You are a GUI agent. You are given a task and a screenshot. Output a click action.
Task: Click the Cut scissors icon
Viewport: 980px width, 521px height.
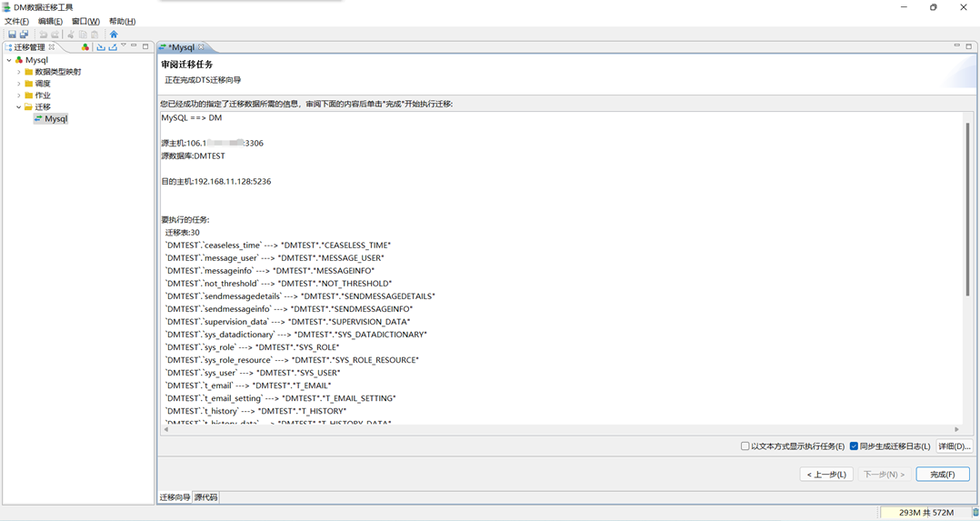[71, 35]
